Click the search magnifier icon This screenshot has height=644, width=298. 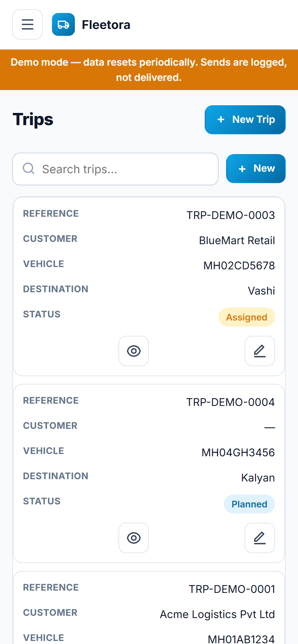pos(29,168)
